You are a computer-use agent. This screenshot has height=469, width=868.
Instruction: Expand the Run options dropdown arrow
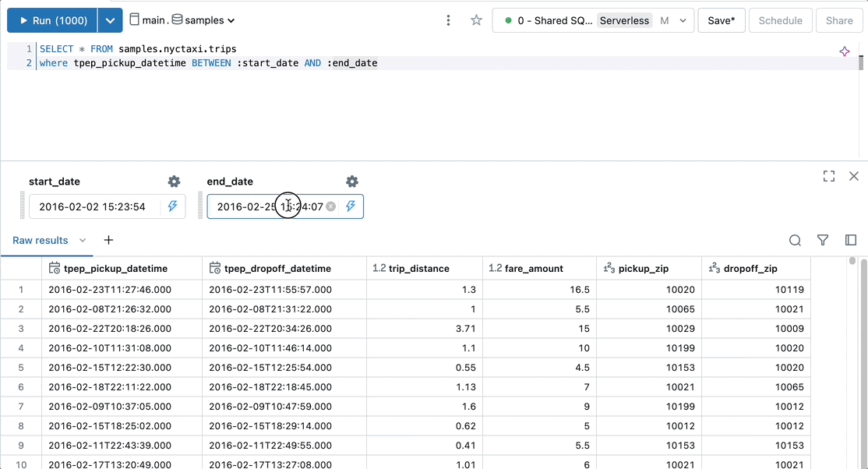click(x=110, y=20)
